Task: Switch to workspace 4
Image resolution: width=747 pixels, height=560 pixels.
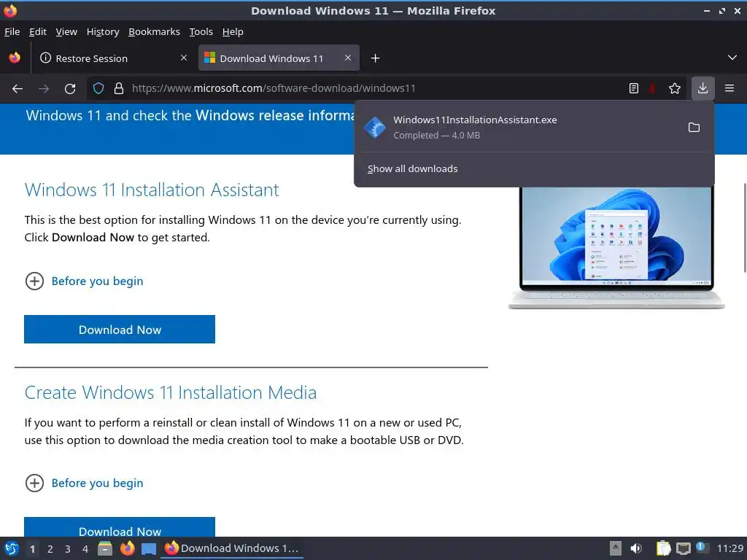Action: [x=85, y=549]
